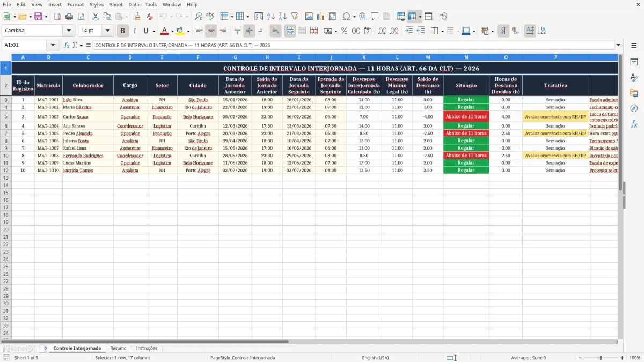This screenshot has width=644, height=362.
Task: Increase indent icon
Action: (x=409, y=31)
